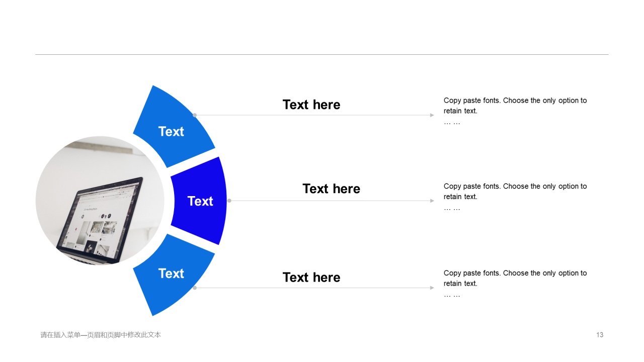Click the bottom connector arrowhead

[x=432, y=288]
